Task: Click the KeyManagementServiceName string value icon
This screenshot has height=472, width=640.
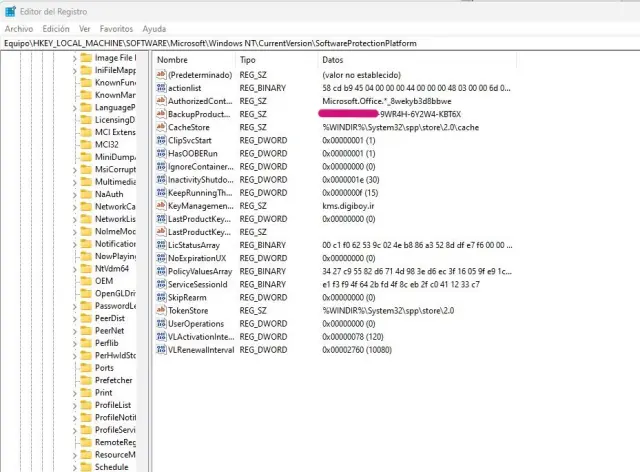Action: pos(160,205)
